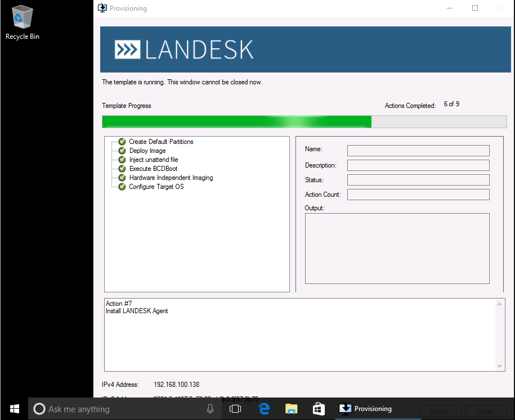Open the Start menu
This screenshot has width=515, height=420.
tap(15, 409)
